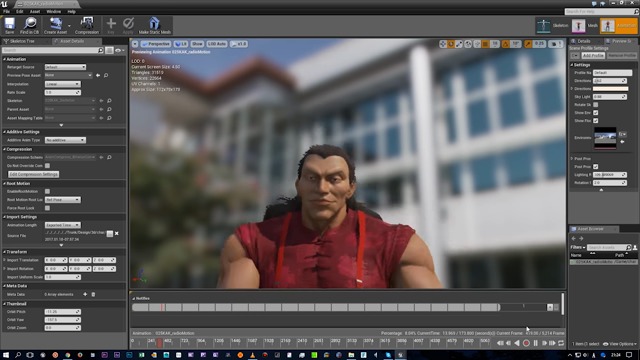Click the Source File browse button
The image size is (640, 360).
109,233
